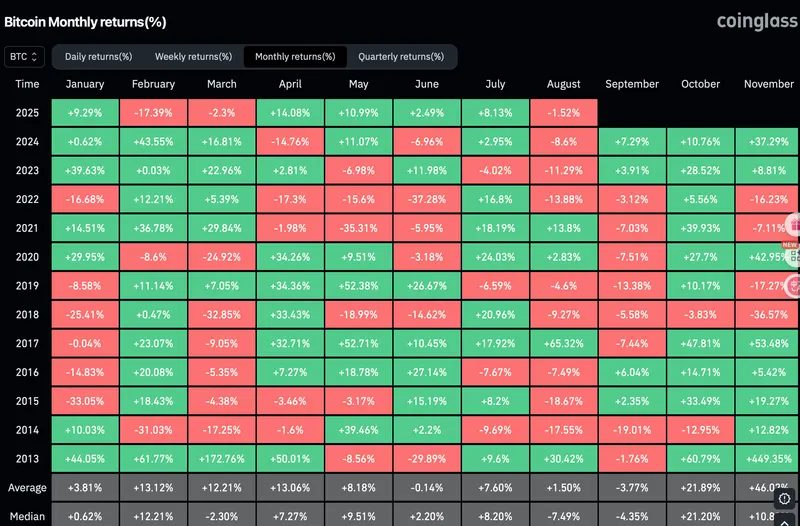Click the -24.92% cell for March 2020
The height and width of the screenshot is (526, 800).
tap(221, 257)
